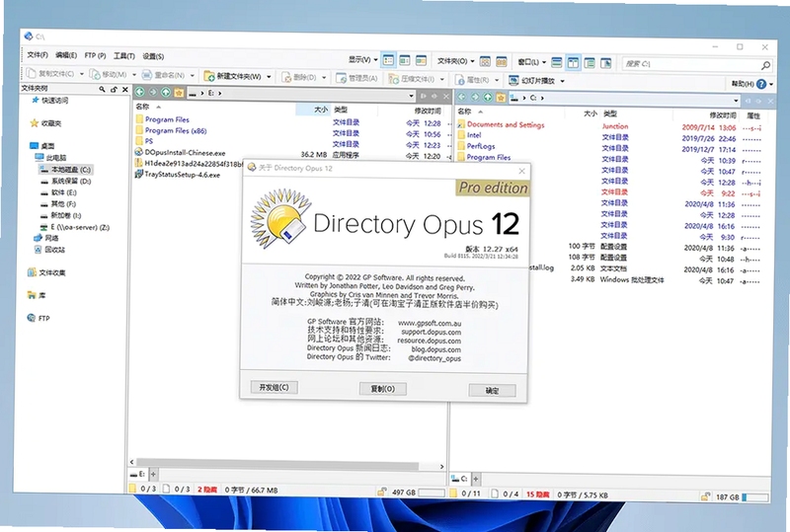Screen dimensions: 790x532
Task: Open www.gpsoft.com.au link
Action: (430, 323)
